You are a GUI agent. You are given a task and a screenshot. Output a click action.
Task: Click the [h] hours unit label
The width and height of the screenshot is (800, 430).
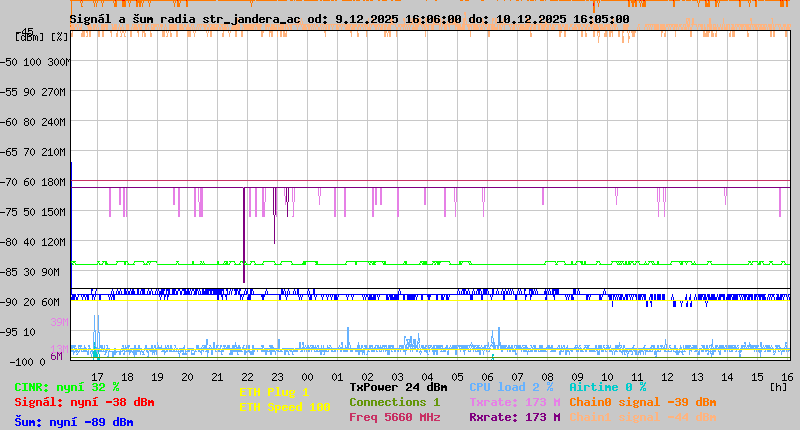778,385
